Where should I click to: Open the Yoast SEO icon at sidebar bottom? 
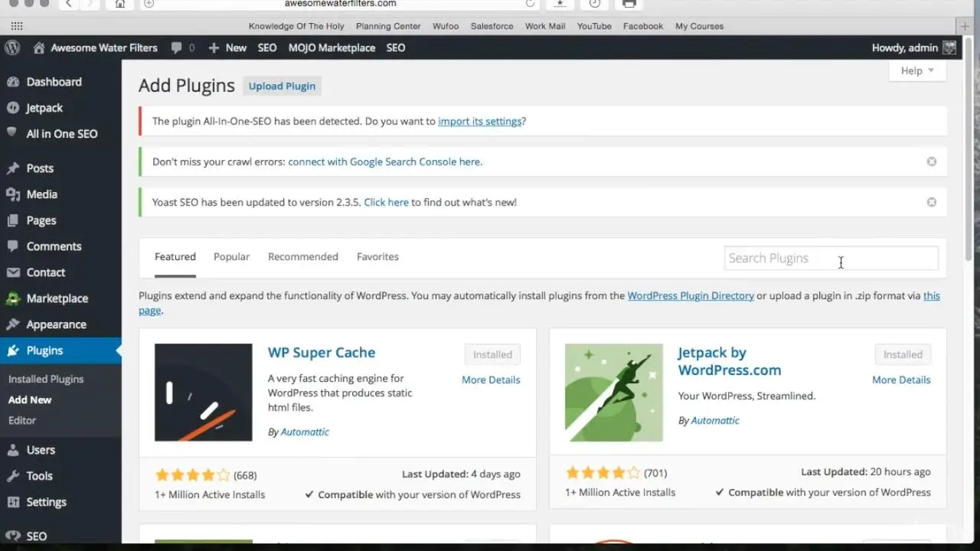point(13,536)
